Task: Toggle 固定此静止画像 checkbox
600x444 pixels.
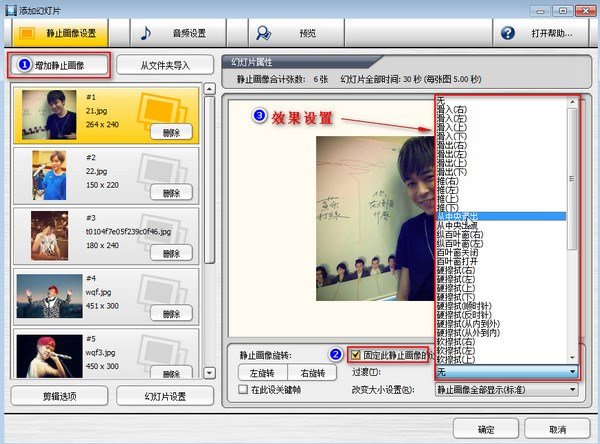Action: [x=355, y=355]
